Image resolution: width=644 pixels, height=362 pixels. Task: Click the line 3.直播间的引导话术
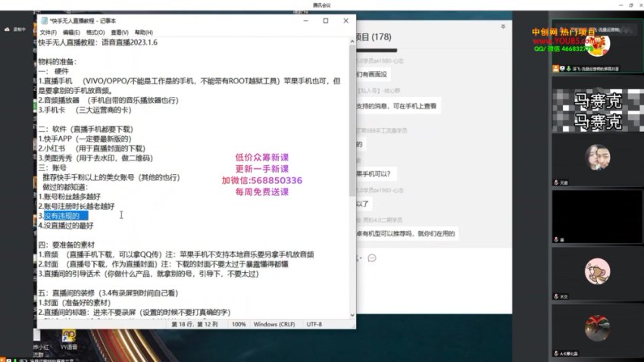coord(148,273)
